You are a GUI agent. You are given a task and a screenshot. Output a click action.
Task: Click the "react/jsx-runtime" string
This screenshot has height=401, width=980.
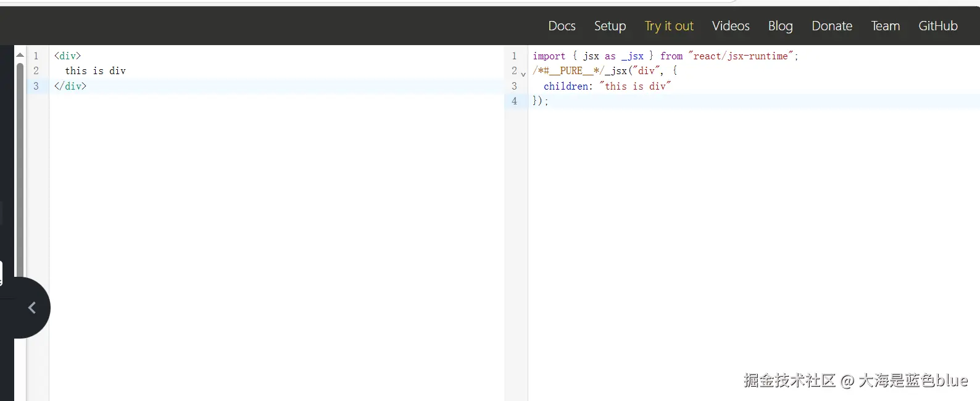click(741, 56)
